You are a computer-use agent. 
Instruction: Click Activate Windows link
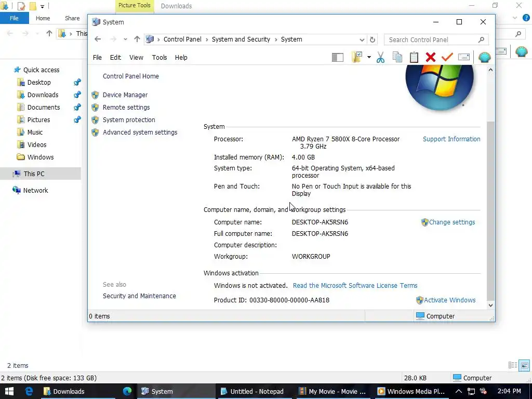click(x=449, y=300)
